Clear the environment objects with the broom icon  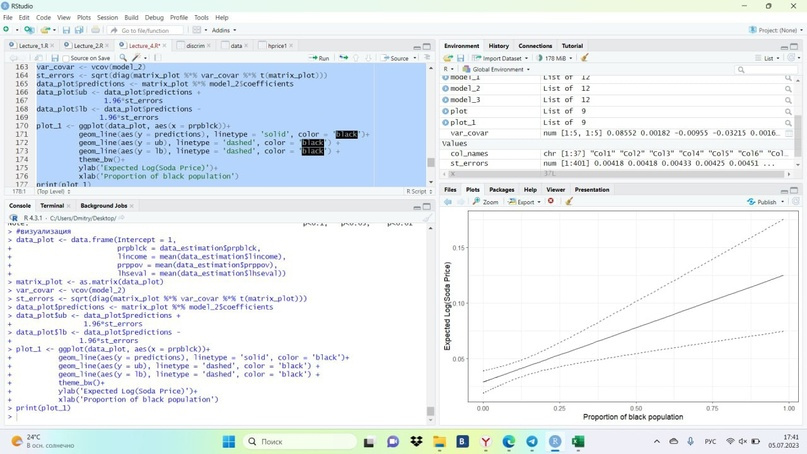click(x=585, y=58)
